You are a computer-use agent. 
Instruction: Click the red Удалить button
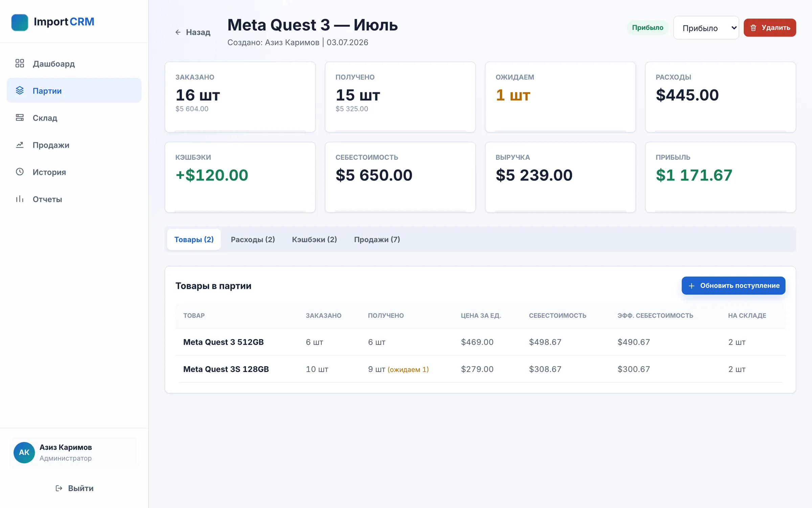pyautogui.click(x=770, y=28)
